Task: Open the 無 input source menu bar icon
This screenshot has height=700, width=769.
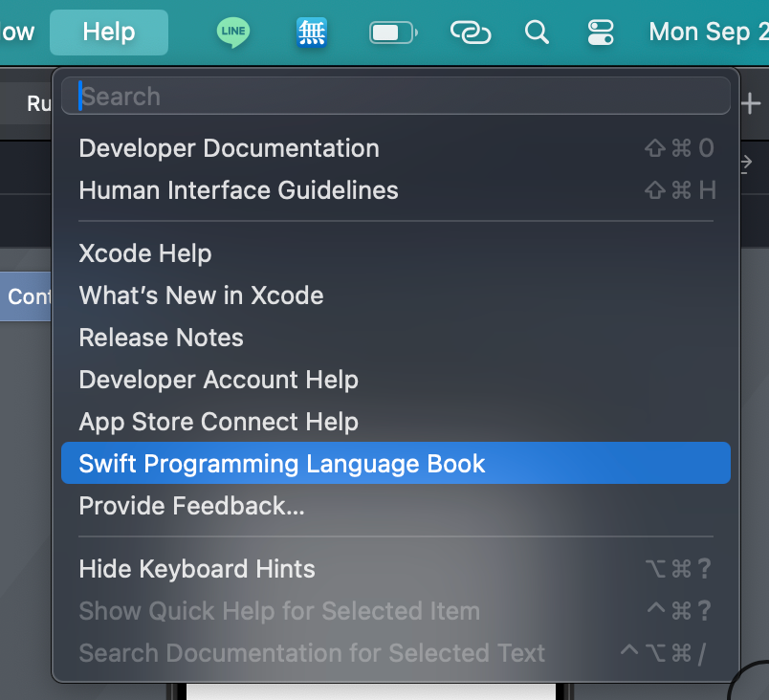Action: pyautogui.click(x=310, y=32)
